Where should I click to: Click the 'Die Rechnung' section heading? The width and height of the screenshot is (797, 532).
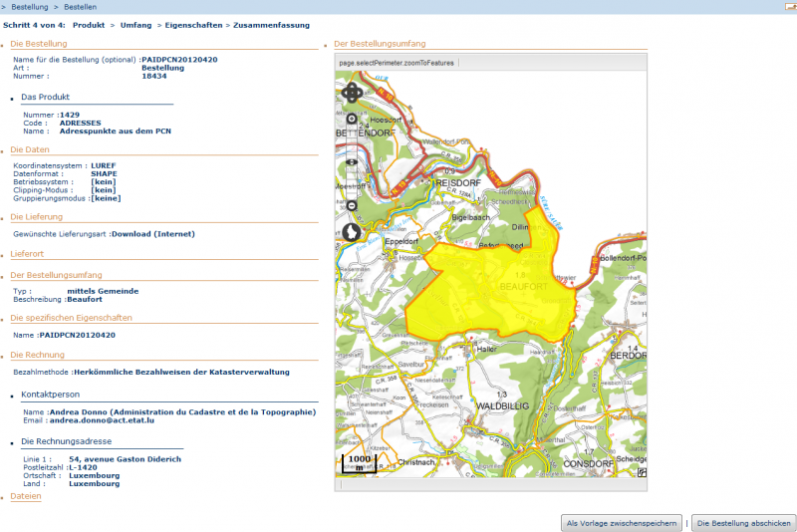(x=37, y=356)
